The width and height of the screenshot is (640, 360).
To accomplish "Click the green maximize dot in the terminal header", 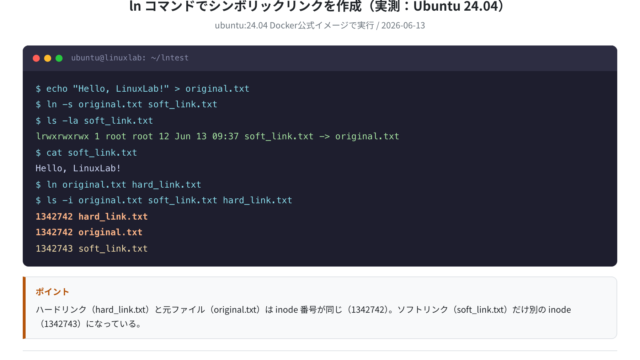I will click(59, 58).
